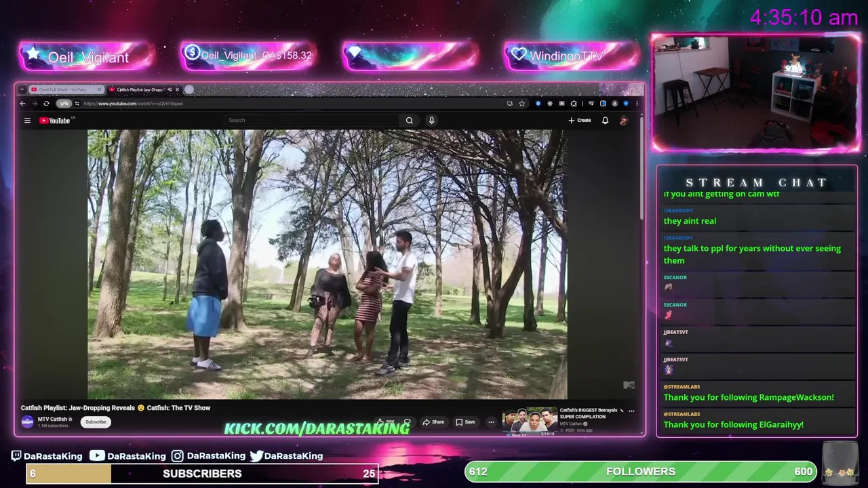The image size is (868, 488).
Task: Open more actions ellipsis beside Save
Action: coord(491,422)
